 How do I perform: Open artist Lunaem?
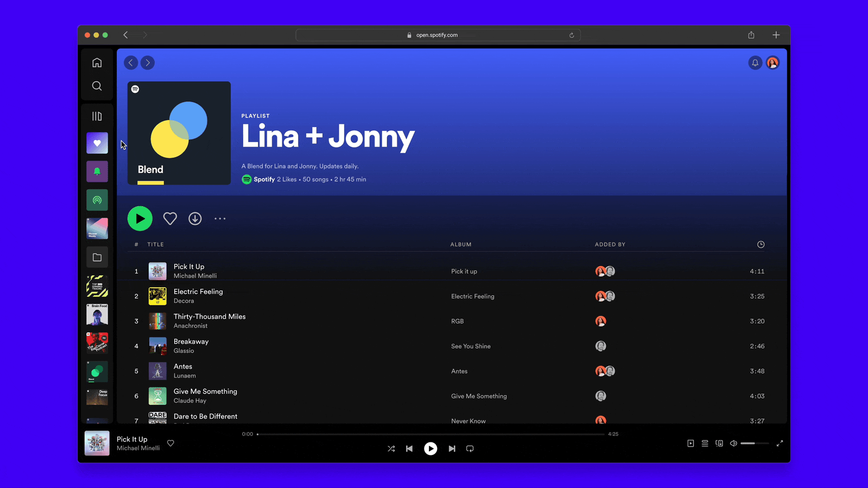coord(185,376)
